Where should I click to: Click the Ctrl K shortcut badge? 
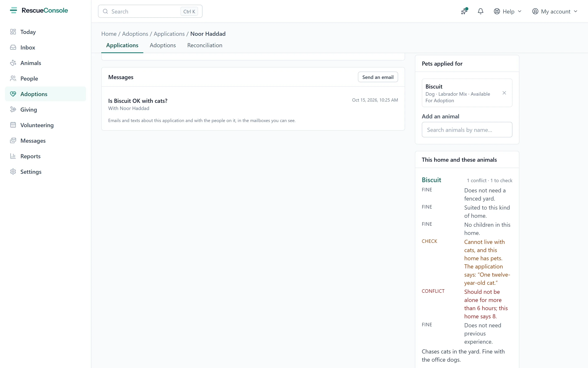[x=189, y=11]
